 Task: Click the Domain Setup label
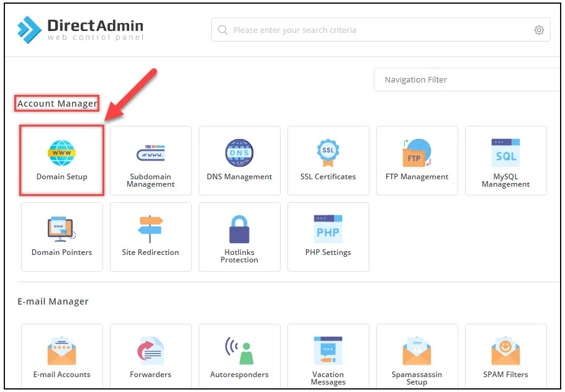pos(61,177)
